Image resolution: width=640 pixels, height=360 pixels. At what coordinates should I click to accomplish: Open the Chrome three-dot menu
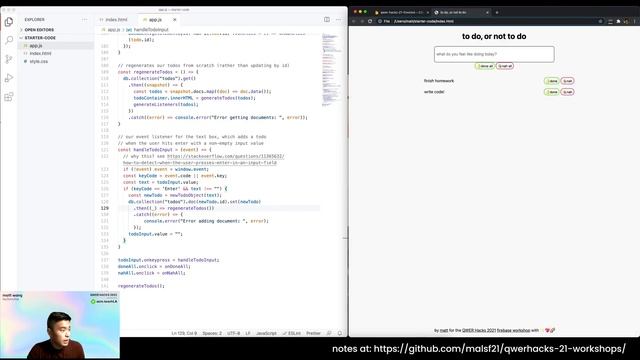(635, 21)
